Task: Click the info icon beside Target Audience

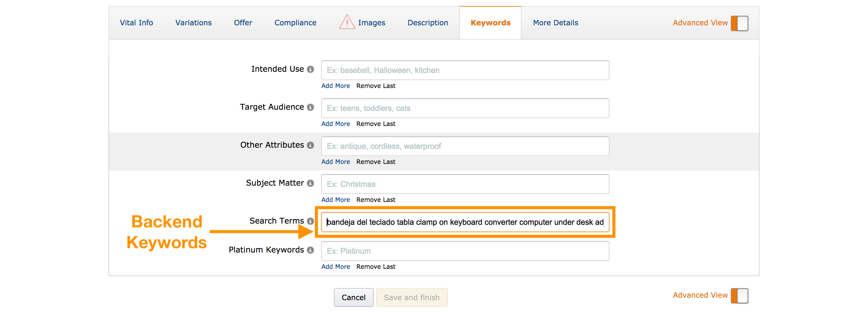Action: click(x=310, y=107)
